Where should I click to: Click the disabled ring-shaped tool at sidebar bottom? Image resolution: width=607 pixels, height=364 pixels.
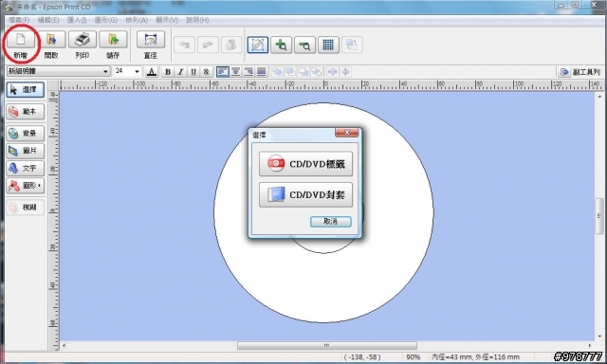click(x=26, y=208)
